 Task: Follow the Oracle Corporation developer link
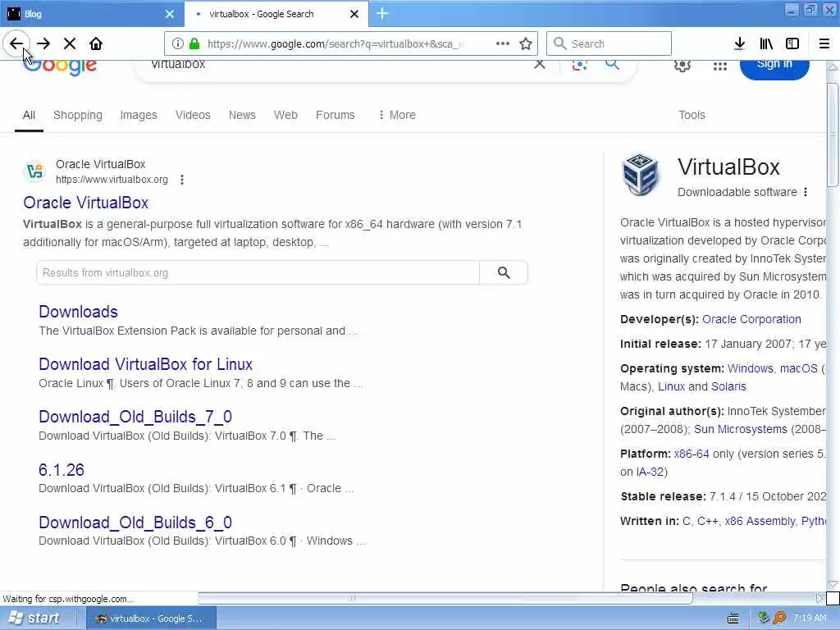pos(751,319)
